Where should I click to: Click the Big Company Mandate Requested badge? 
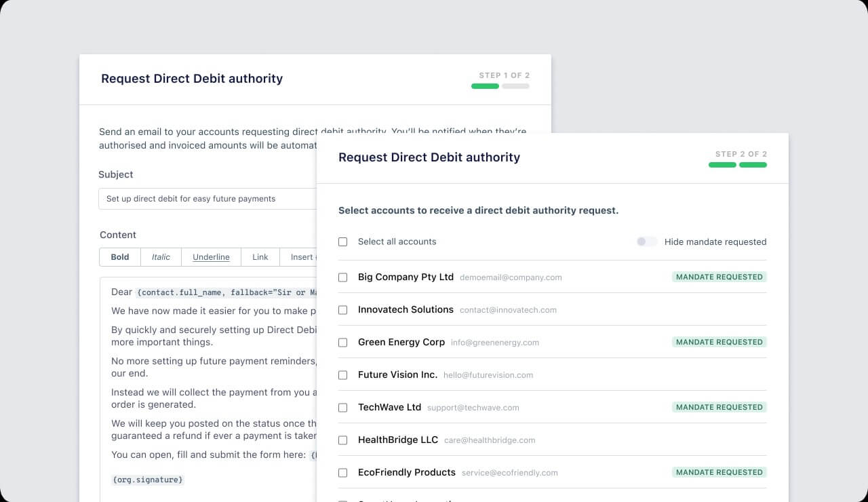point(719,277)
